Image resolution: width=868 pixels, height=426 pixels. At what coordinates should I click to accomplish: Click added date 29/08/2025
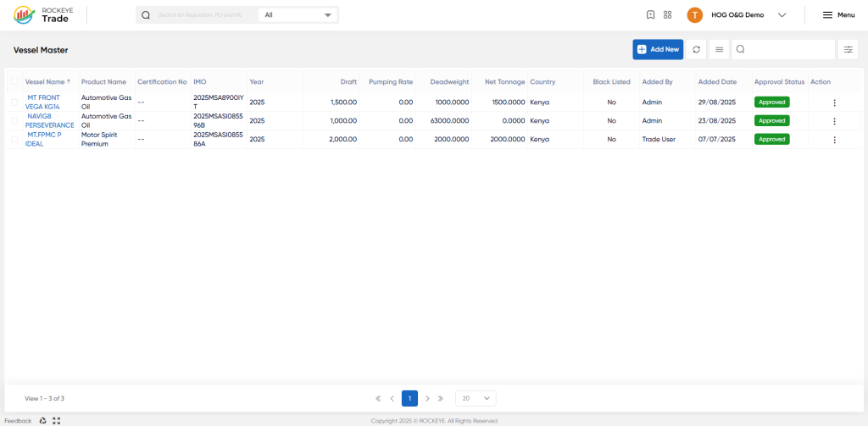click(717, 102)
